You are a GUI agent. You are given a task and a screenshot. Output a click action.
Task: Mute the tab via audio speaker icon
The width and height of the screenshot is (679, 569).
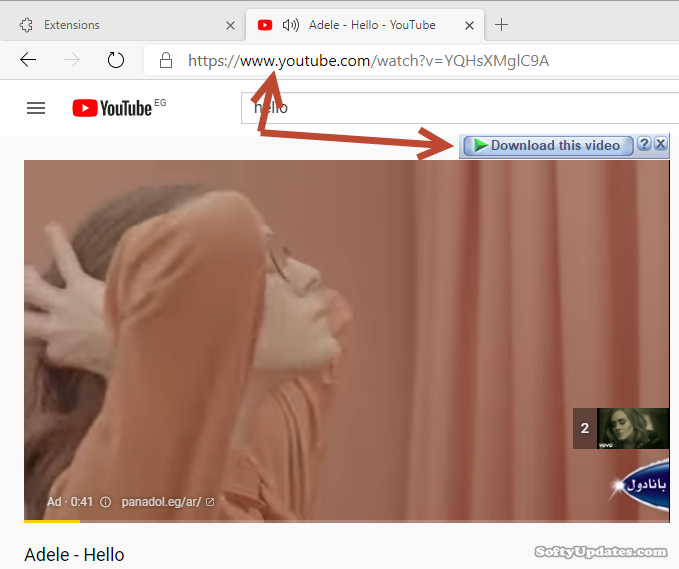[291, 25]
